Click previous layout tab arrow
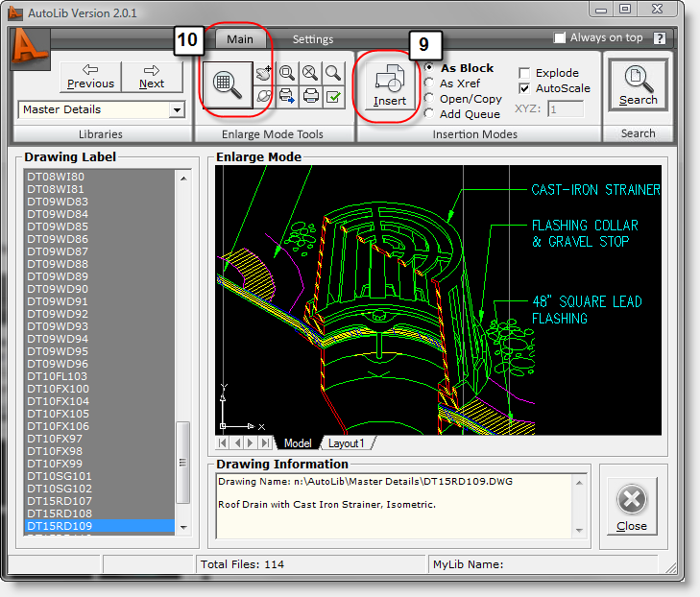 [x=237, y=443]
